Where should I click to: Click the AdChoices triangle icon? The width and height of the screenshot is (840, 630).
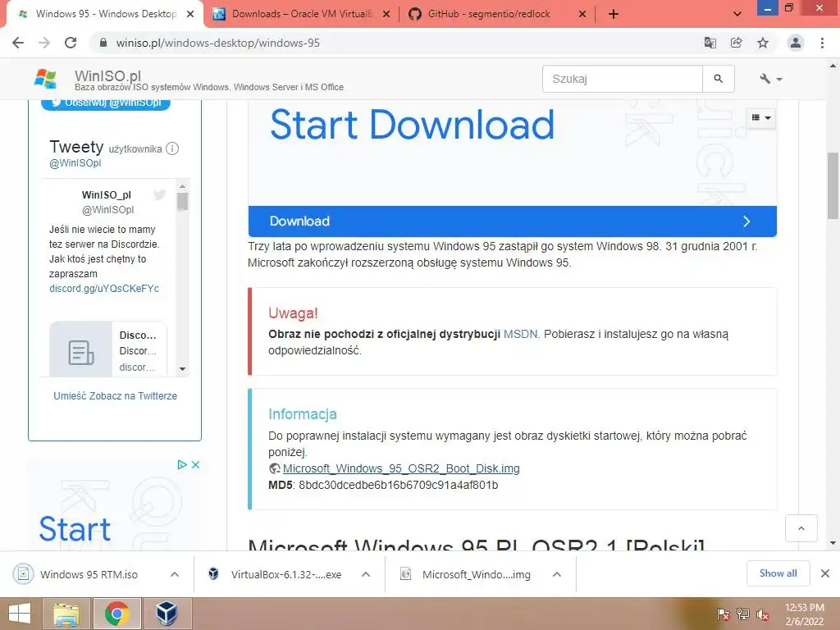[x=182, y=464]
